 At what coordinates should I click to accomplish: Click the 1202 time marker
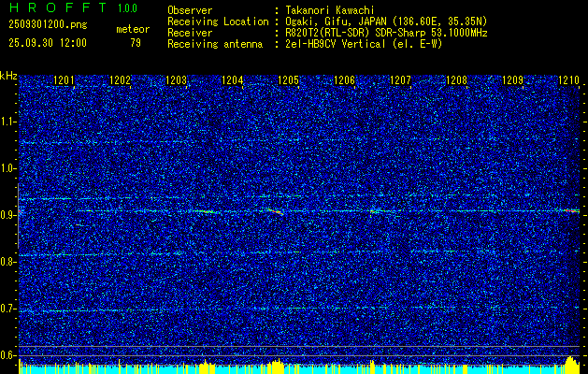(x=120, y=79)
